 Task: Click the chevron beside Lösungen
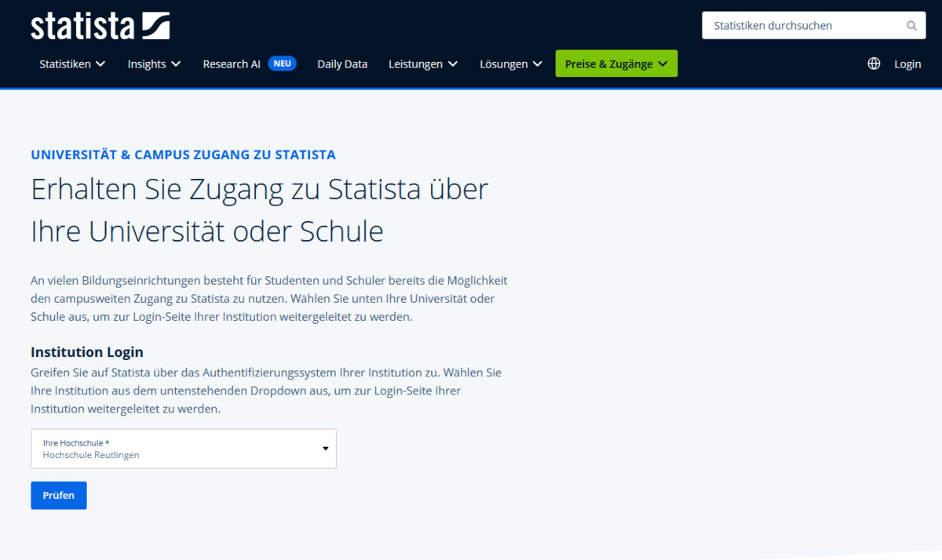537,64
